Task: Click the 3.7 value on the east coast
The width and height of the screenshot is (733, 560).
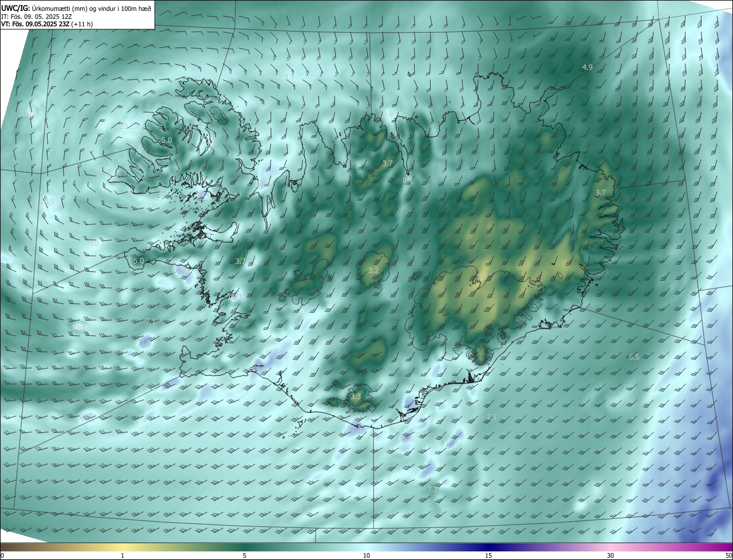Action: point(601,192)
